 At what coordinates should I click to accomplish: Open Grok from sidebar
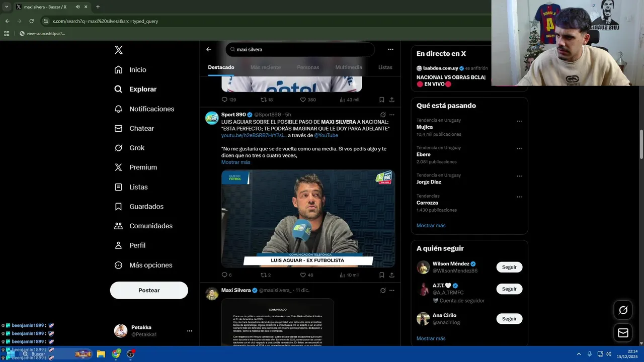(x=129, y=148)
